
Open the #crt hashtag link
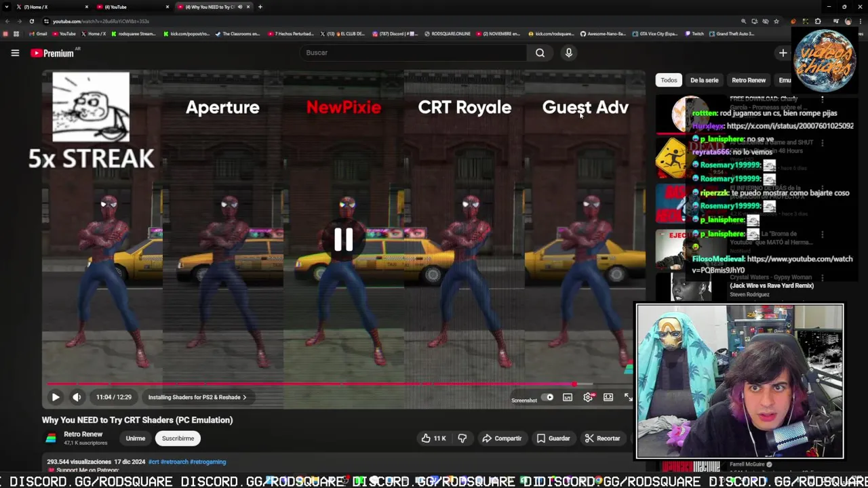pyautogui.click(x=153, y=462)
